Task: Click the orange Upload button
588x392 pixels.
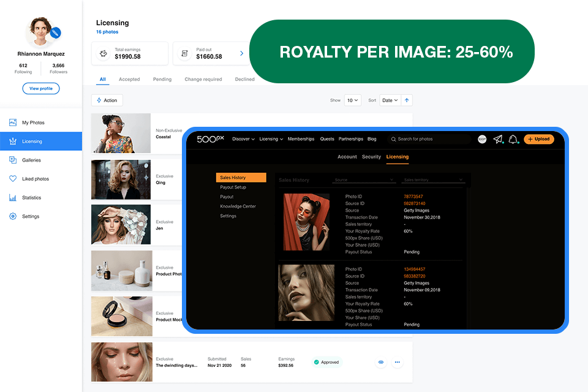Action: 539,139
